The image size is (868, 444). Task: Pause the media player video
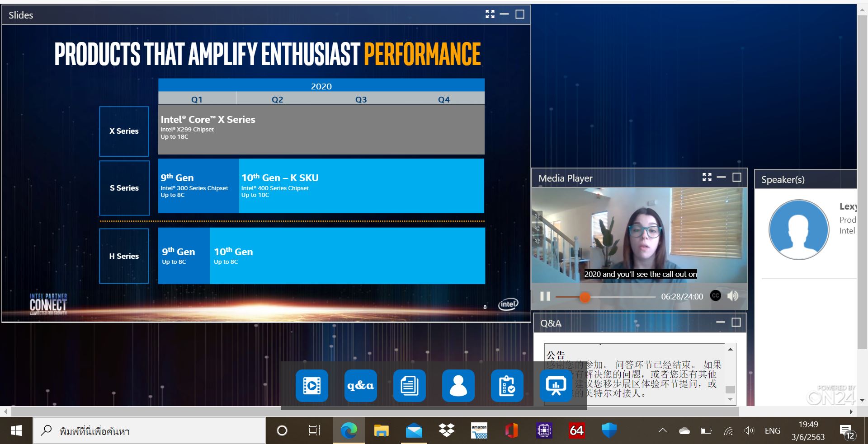coord(545,296)
